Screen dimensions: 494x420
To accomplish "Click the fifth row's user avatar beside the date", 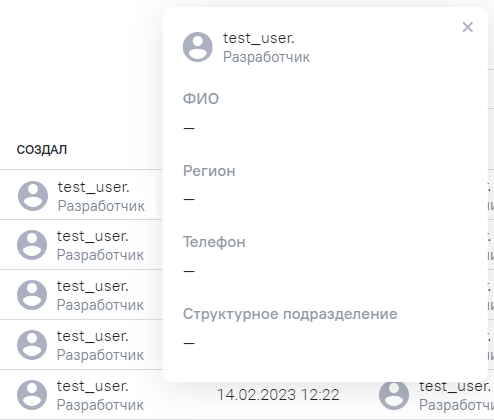I will (32, 395).
